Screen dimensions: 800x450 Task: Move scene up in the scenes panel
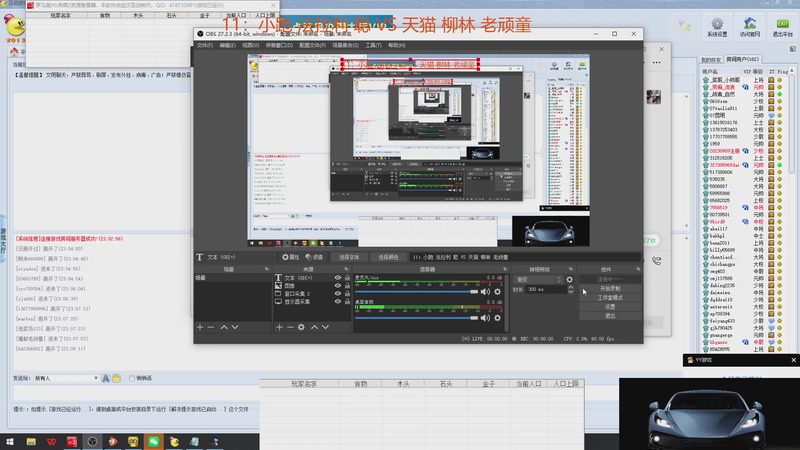pos(223,327)
